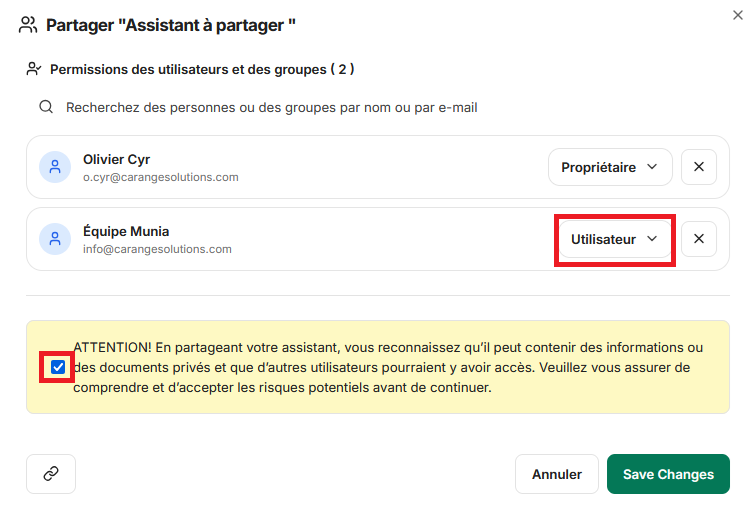Click the search magnifier icon
Viewport: 752px width, 516px height.
(x=46, y=106)
